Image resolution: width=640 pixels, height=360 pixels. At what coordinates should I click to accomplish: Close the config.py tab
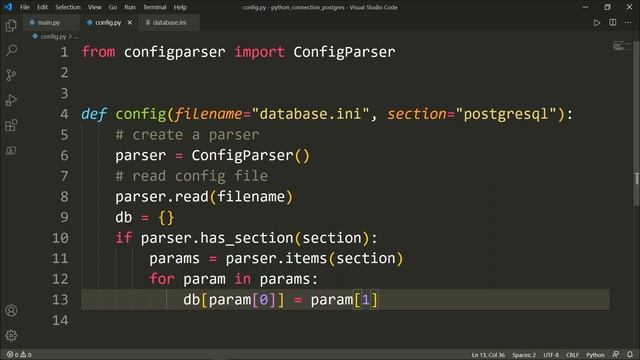129,22
